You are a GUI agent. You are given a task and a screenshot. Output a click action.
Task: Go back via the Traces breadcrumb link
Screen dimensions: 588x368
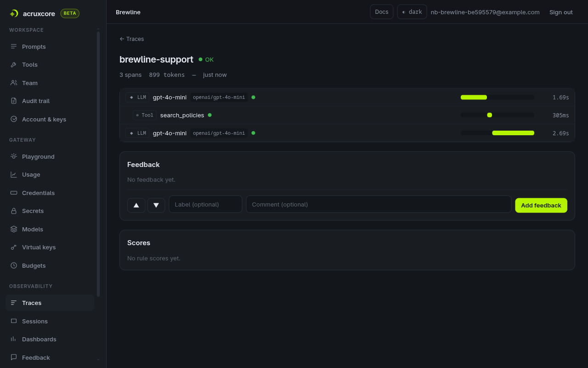coord(132,39)
